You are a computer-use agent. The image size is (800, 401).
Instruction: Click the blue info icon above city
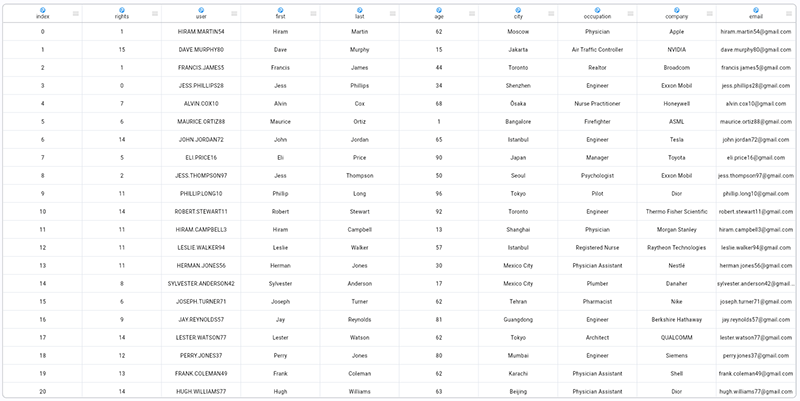pos(518,10)
